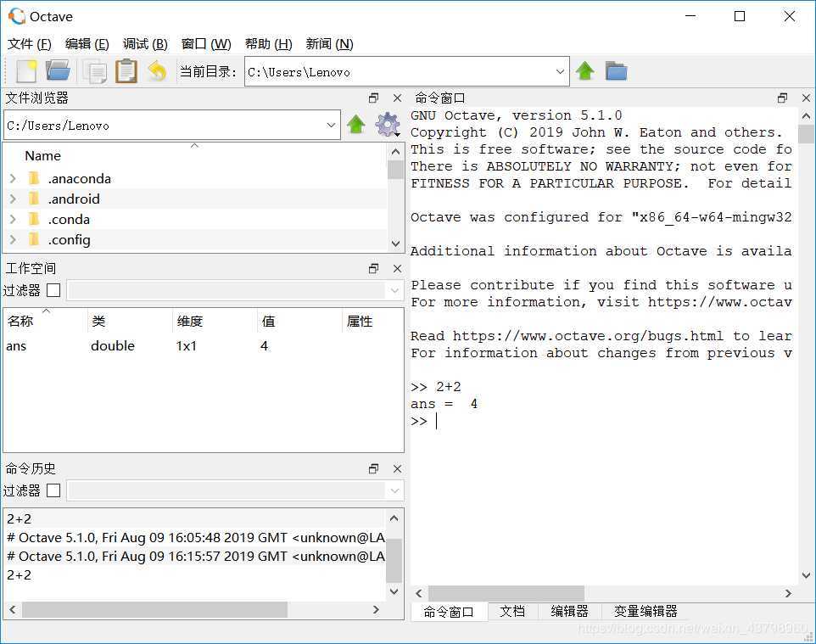
Task: Click scroll right arrow in command history
Action: coord(376,610)
